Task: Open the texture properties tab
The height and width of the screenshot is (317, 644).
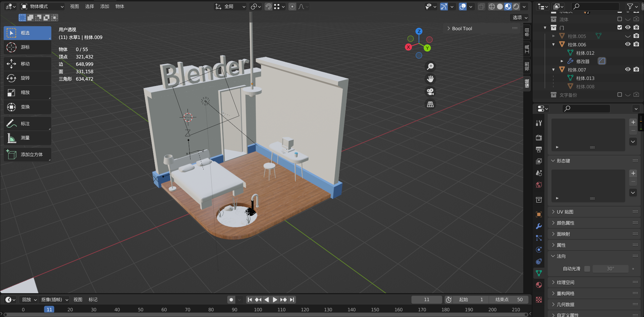Action: pyautogui.click(x=539, y=300)
